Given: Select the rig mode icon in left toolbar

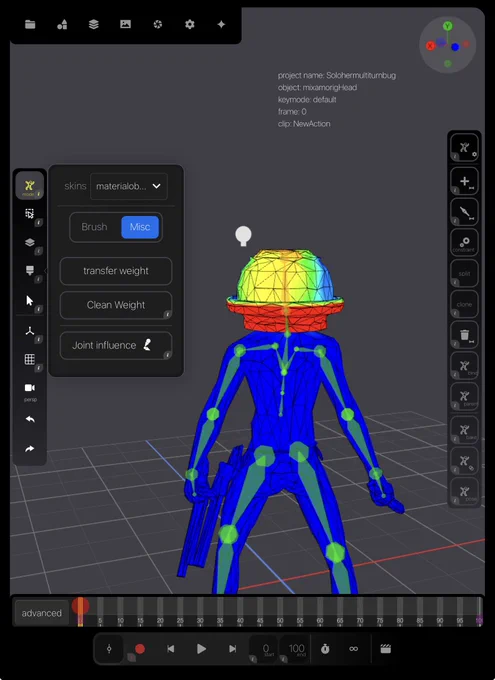Looking at the screenshot, I should [x=30, y=186].
